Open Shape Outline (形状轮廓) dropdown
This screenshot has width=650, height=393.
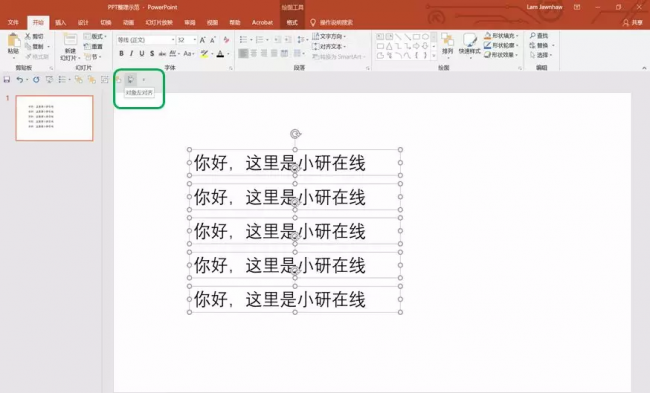[501, 45]
